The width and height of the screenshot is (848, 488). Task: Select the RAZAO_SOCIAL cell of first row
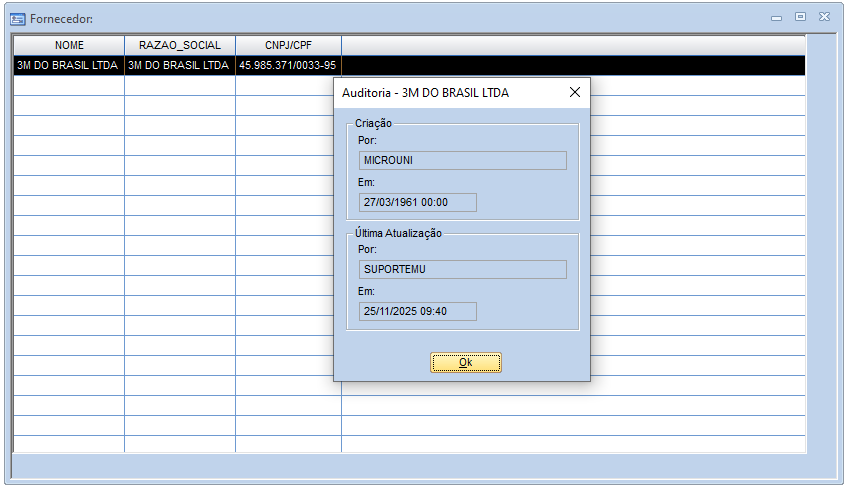point(180,66)
